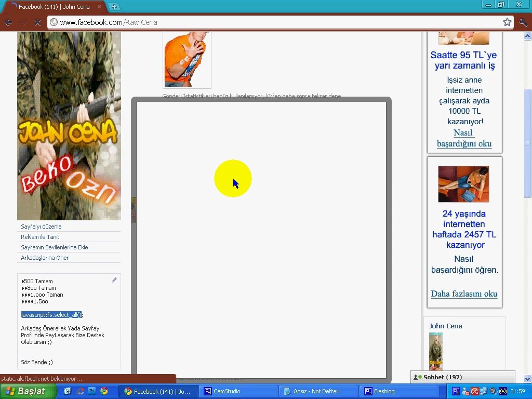The height and width of the screenshot is (399, 532).
Task: Open the Sohbet (197) chat bar
Action: click(x=462, y=377)
